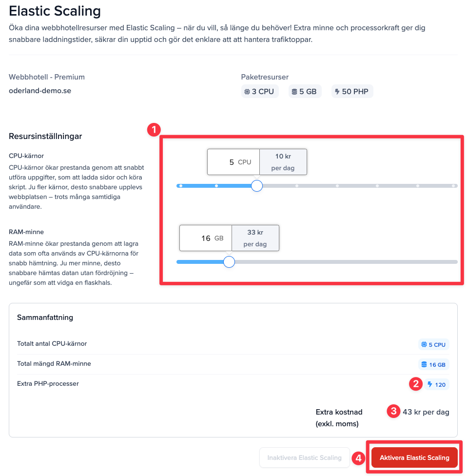Click the oderland-demo.se domain name

[x=40, y=90]
